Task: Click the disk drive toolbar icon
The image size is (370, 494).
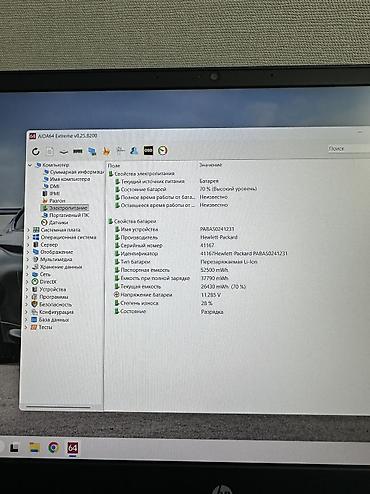Action: [64, 152]
